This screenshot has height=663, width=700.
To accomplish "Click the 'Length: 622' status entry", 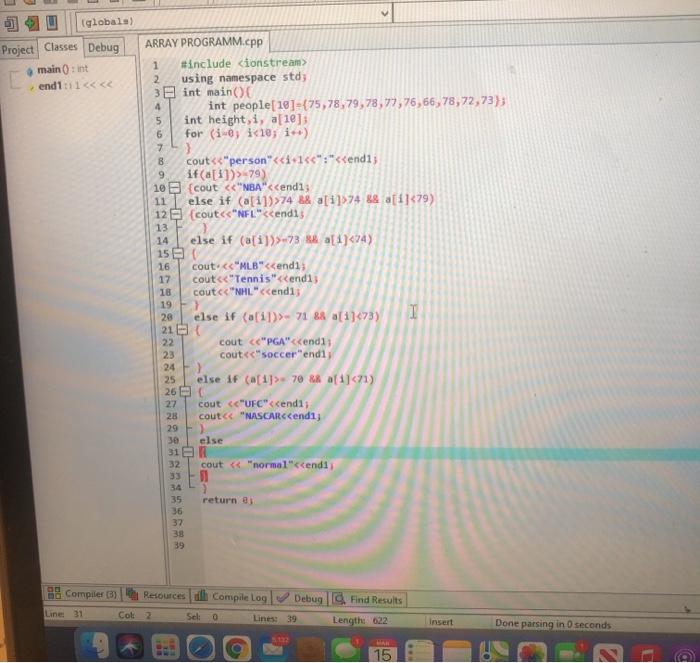I will point(360,620).
